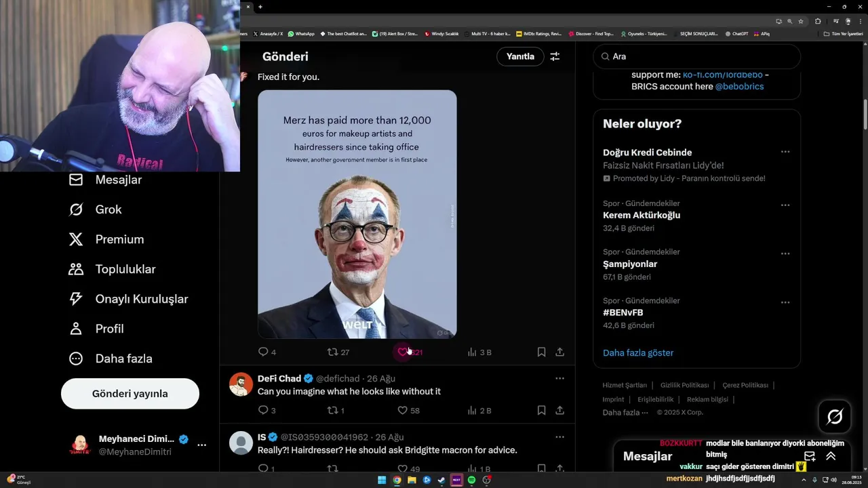Open the ko-fi.com/lordbebo link
Image resolution: width=868 pixels, height=488 pixels.
[x=722, y=75]
